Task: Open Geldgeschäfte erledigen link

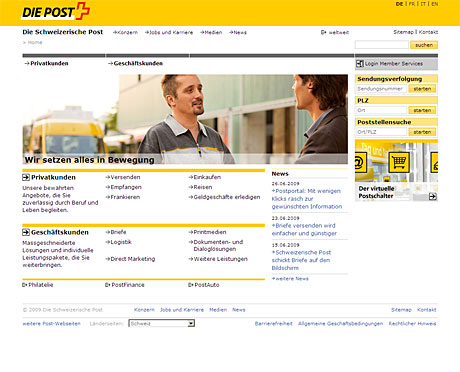Action: (x=224, y=197)
